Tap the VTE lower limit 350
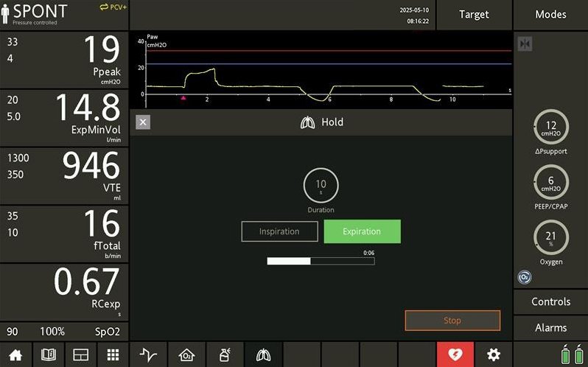The height and width of the screenshot is (367, 588). [x=15, y=175]
